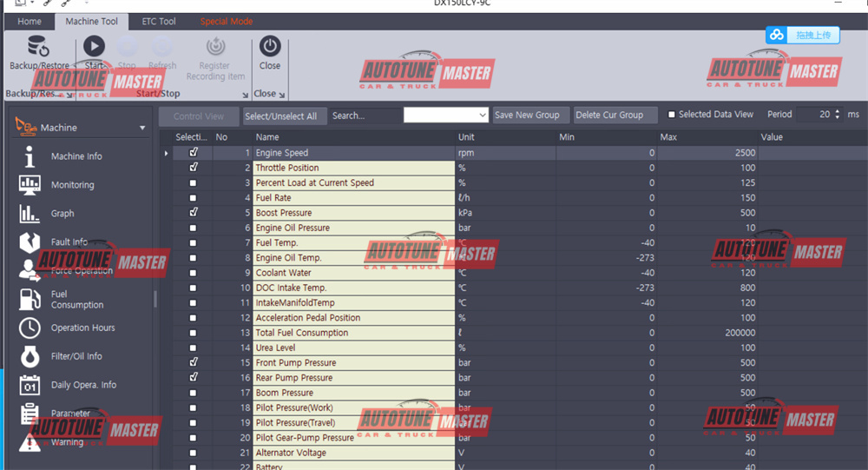Open Fuel Consumption pump icon
The image size is (868, 470).
click(30, 300)
